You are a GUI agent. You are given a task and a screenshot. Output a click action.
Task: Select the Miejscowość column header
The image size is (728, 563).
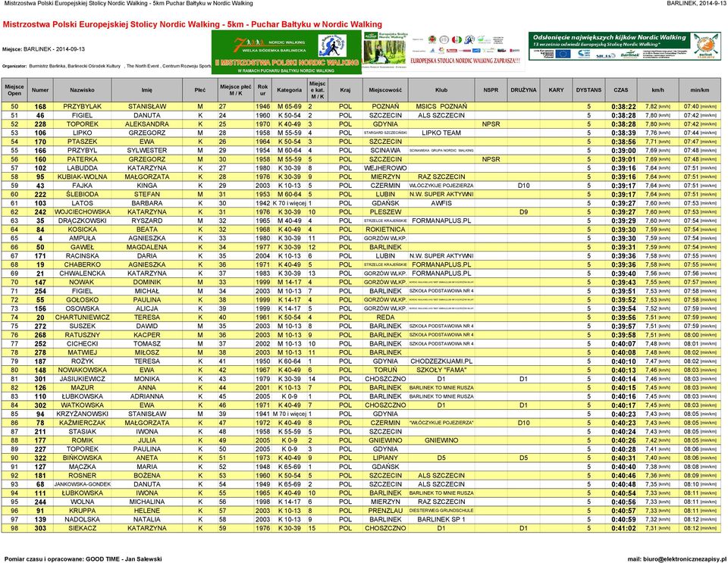pos(385,90)
